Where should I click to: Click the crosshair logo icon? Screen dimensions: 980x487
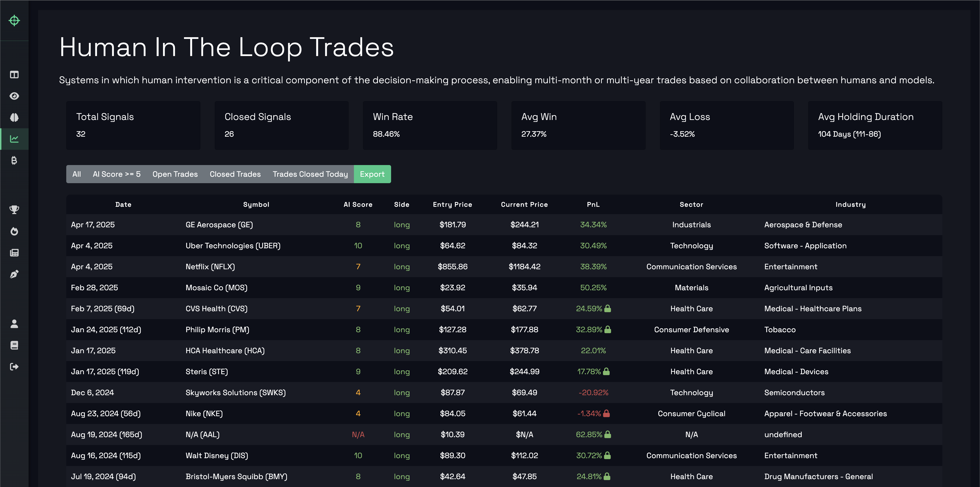point(14,20)
